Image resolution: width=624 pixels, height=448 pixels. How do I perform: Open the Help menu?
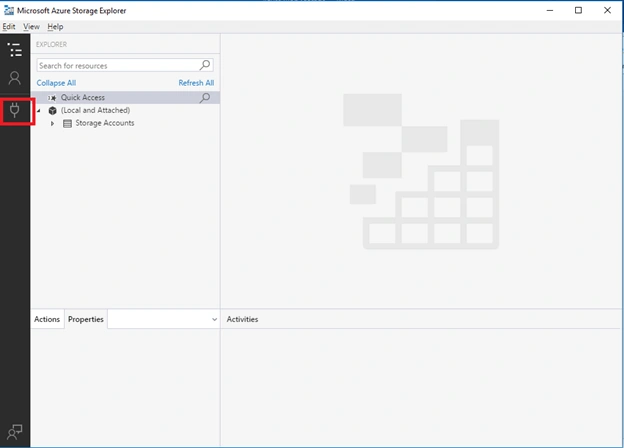(x=55, y=27)
